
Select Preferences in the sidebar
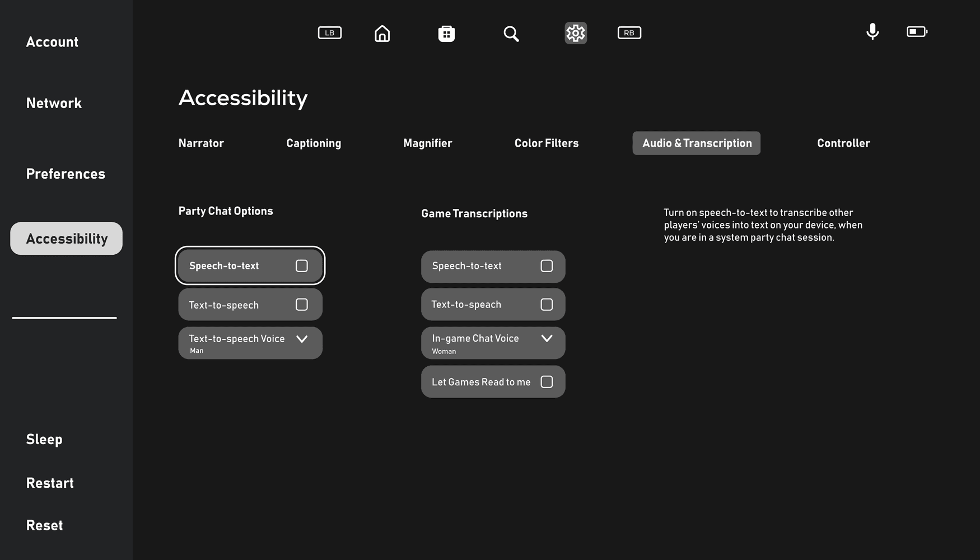[66, 174]
